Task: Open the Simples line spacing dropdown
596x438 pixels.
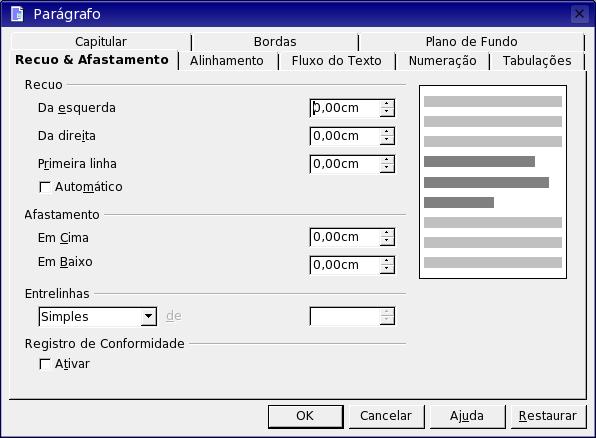Action: click(148, 316)
